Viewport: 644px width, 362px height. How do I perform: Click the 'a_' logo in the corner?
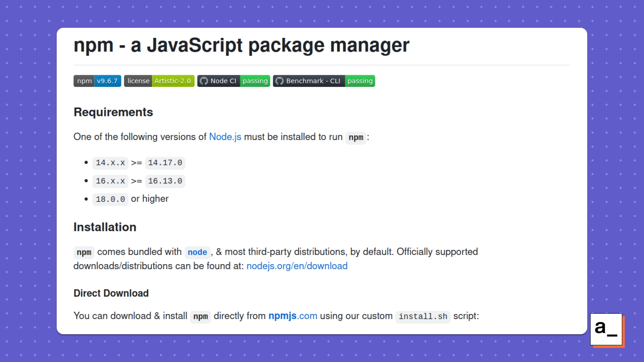(606, 329)
